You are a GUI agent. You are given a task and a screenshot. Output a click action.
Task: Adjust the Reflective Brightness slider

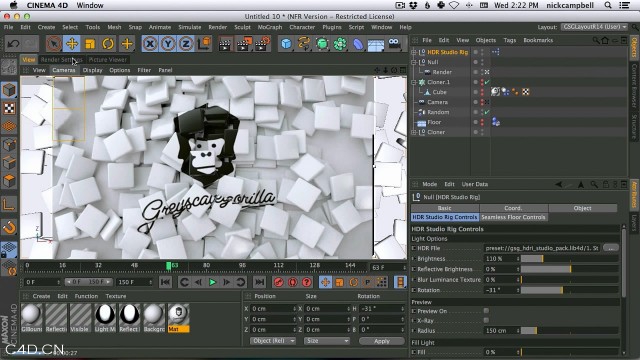(x=569, y=269)
